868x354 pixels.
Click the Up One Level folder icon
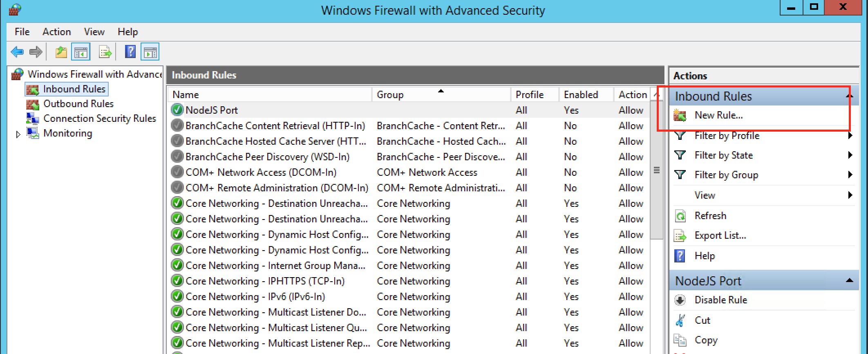point(61,52)
